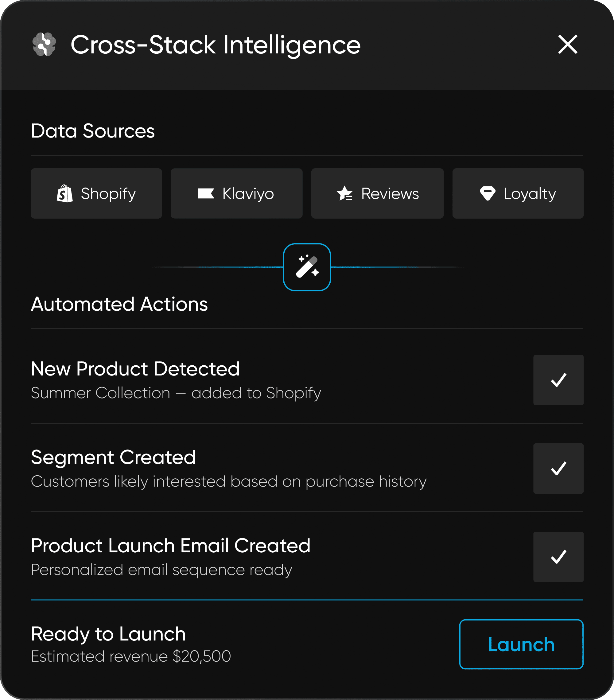Image resolution: width=614 pixels, height=700 pixels.
Task: Click the Klaviyo flag icon
Action: click(x=206, y=193)
